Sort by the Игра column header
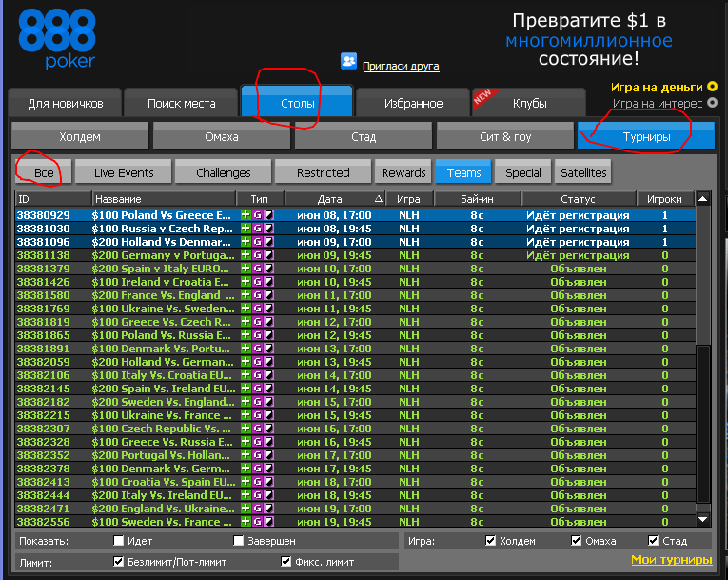 409,199
